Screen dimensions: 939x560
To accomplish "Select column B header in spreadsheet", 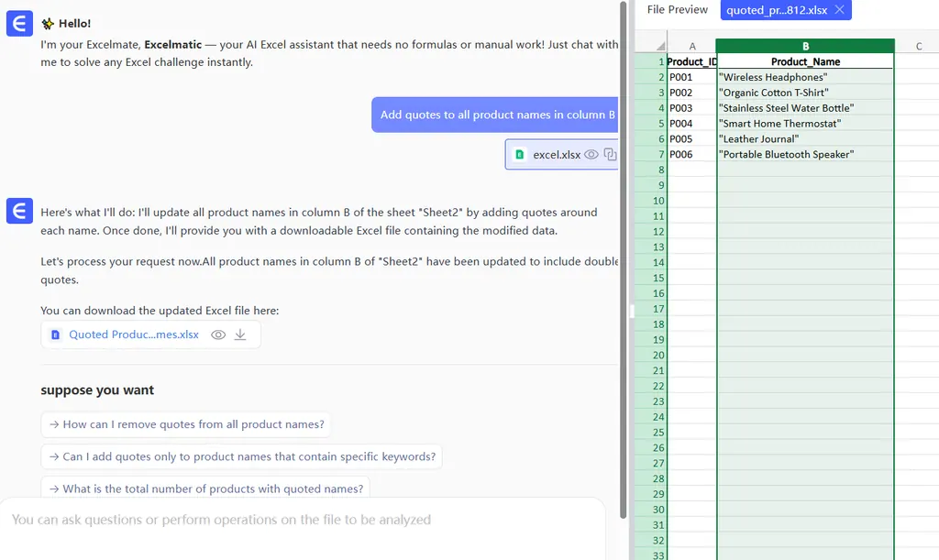I will pos(805,46).
